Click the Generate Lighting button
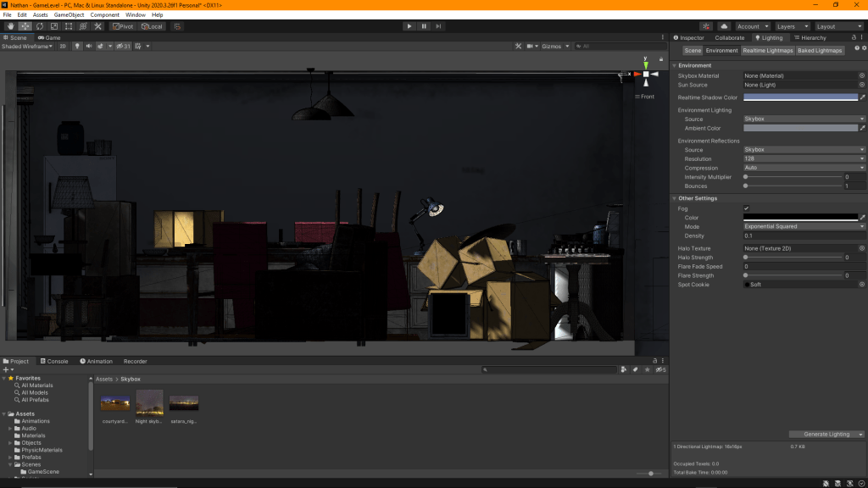868x488 pixels. coord(826,434)
